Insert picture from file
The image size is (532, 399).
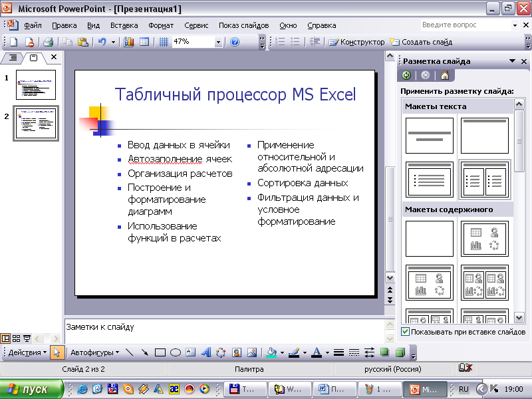pyautogui.click(x=252, y=352)
